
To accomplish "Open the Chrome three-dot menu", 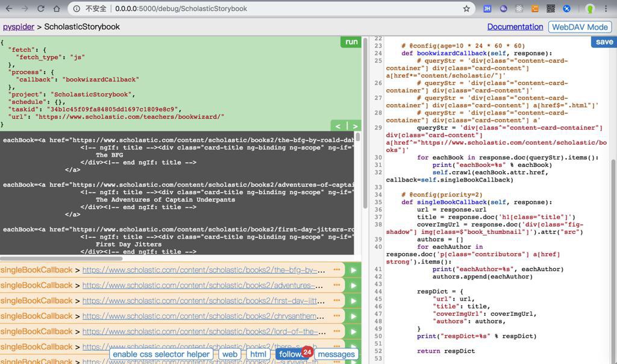I will pyautogui.click(x=606, y=8).
